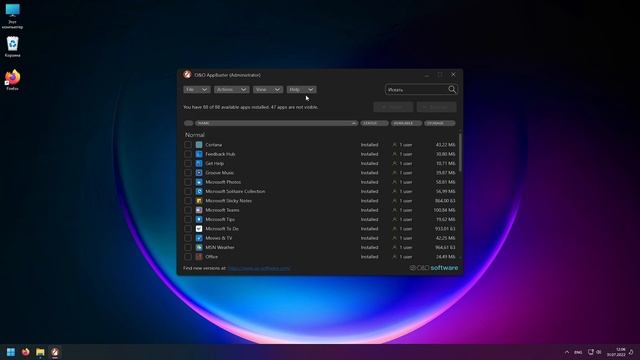Mark the Microsoft To Do checkbox

(188, 229)
